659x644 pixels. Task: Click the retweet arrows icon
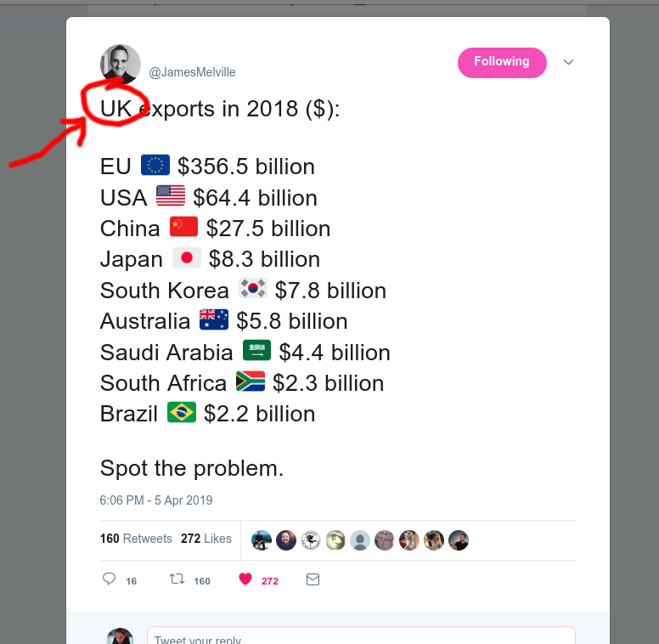177,579
